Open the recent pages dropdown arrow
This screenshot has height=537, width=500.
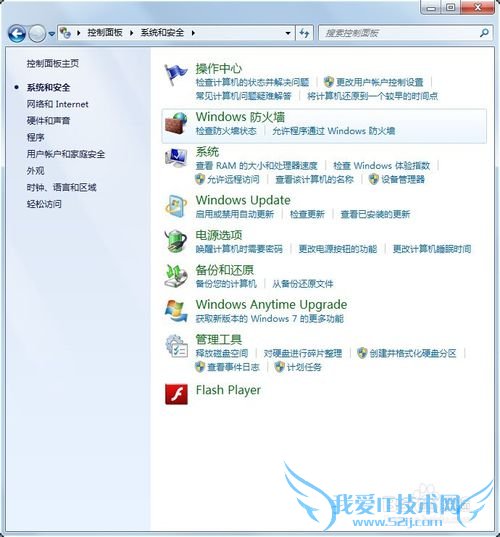click(x=51, y=34)
